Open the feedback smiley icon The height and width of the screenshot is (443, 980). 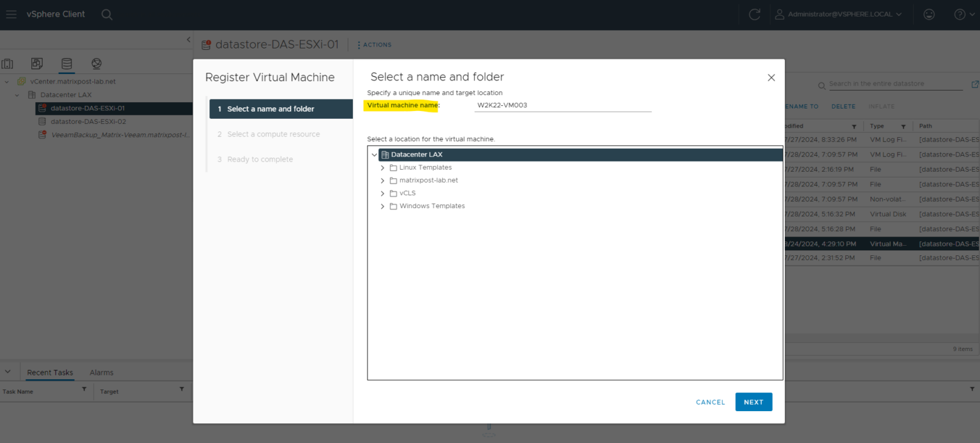pos(929,14)
